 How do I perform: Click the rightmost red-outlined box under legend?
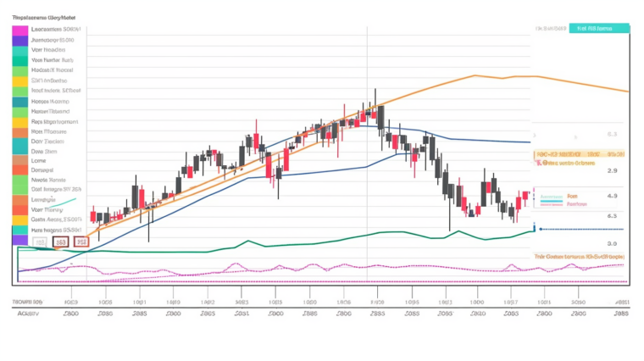(x=80, y=242)
